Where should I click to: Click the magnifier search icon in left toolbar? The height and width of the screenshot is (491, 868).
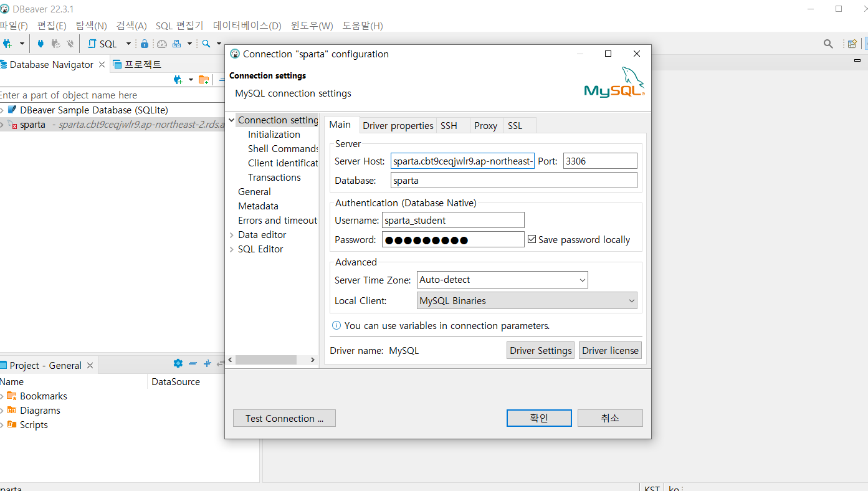(206, 44)
